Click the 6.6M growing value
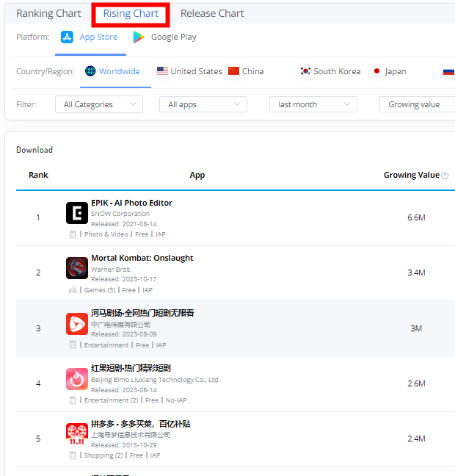The image size is (455, 476). pyautogui.click(x=416, y=217)
